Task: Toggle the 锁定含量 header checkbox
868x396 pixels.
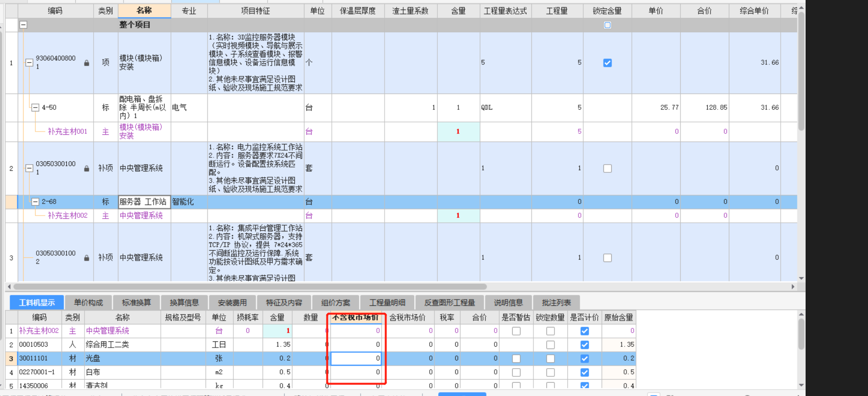Action: tap(607, 25)
